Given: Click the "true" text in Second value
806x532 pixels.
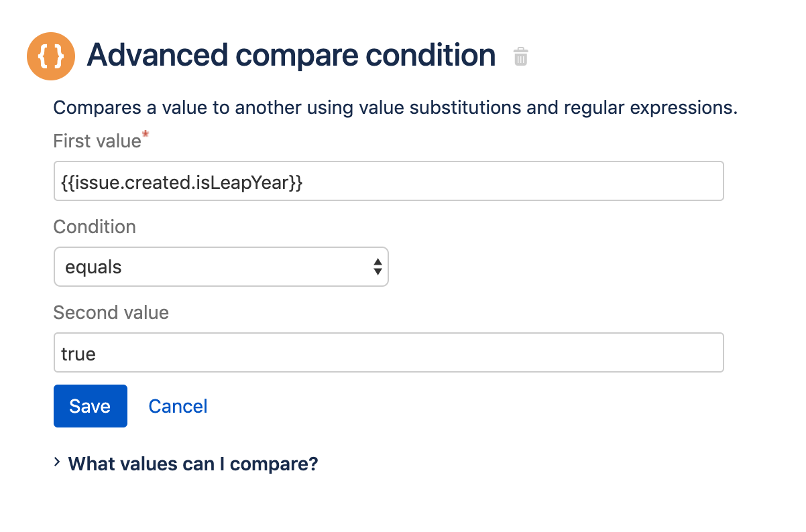Looking at the screenshot, I should (x=78, y=354).
